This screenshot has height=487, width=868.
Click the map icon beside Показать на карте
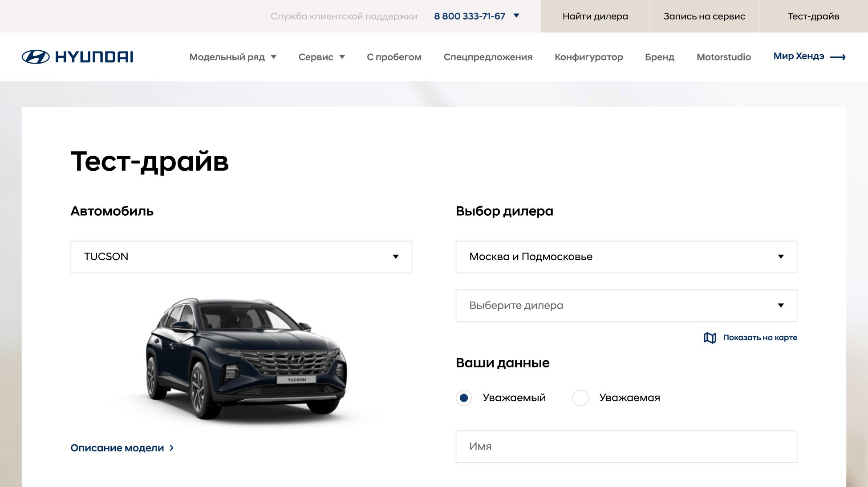(x=710, y=338)
